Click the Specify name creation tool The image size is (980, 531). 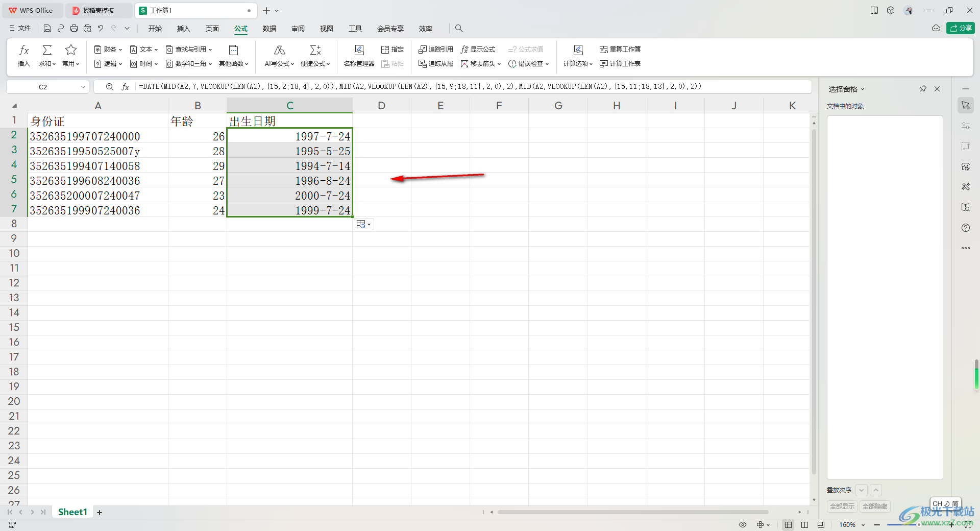pyautogui.click(x=393, y=50)
